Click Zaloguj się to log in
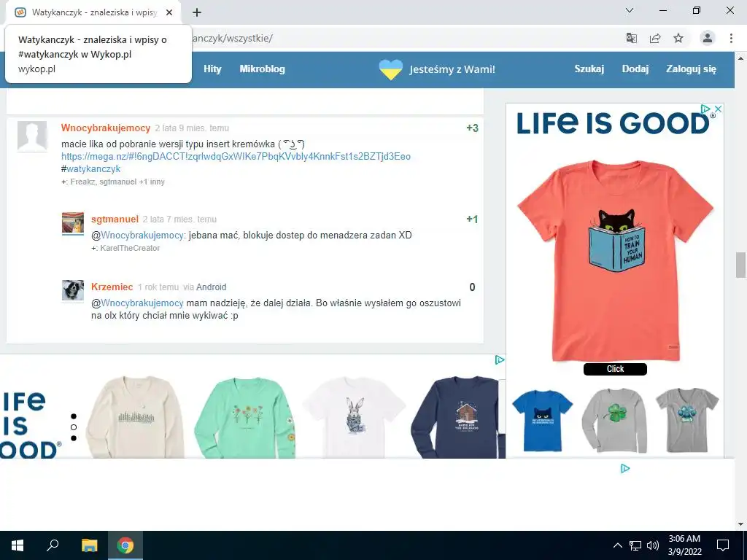This screenshot has height=560, width=747. click(x=691, y=69)
